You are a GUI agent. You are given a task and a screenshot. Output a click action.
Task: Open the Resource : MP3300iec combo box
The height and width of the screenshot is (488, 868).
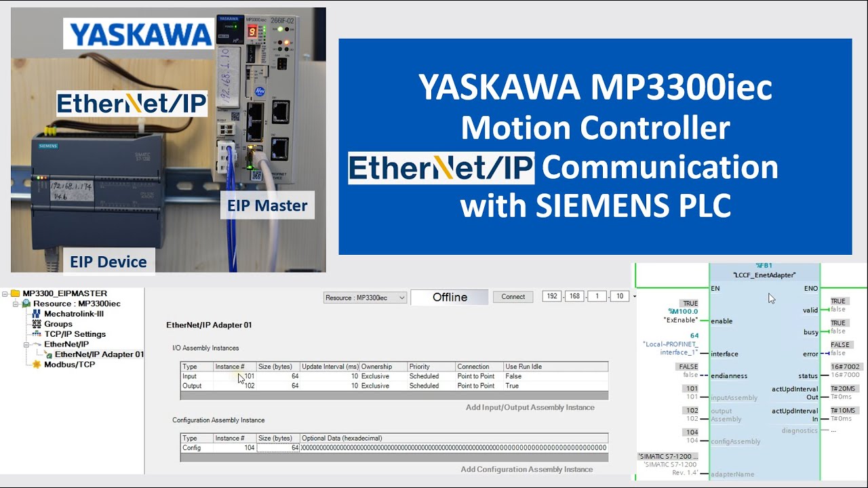click(x=365, y=298)
